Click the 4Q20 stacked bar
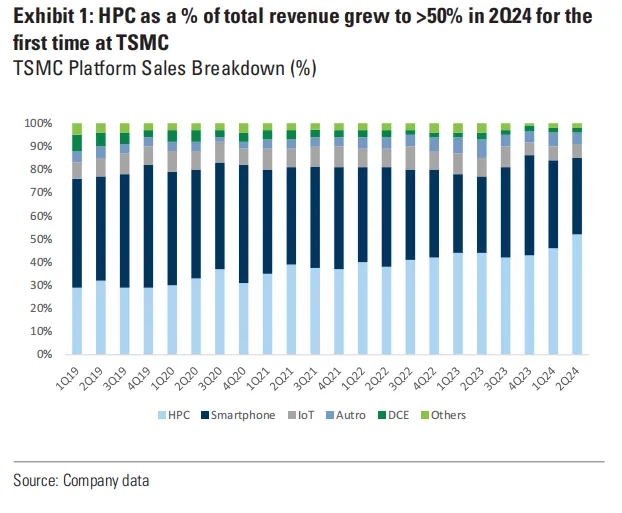 tap(244, 239)
